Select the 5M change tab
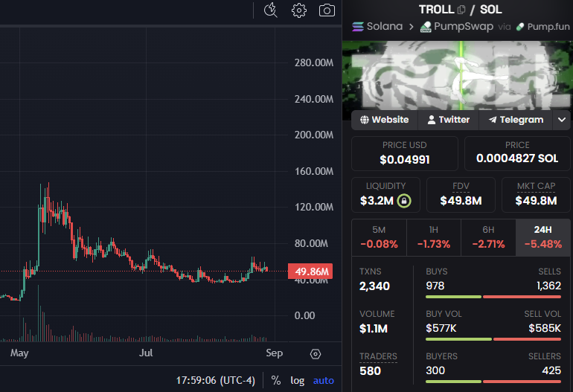 tap(379, 237)
